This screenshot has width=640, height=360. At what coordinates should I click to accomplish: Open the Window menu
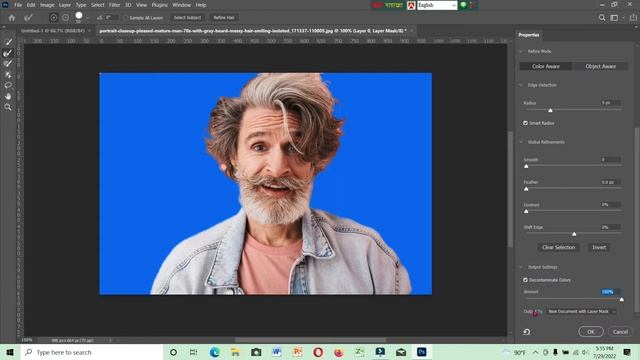pos(181,5)
